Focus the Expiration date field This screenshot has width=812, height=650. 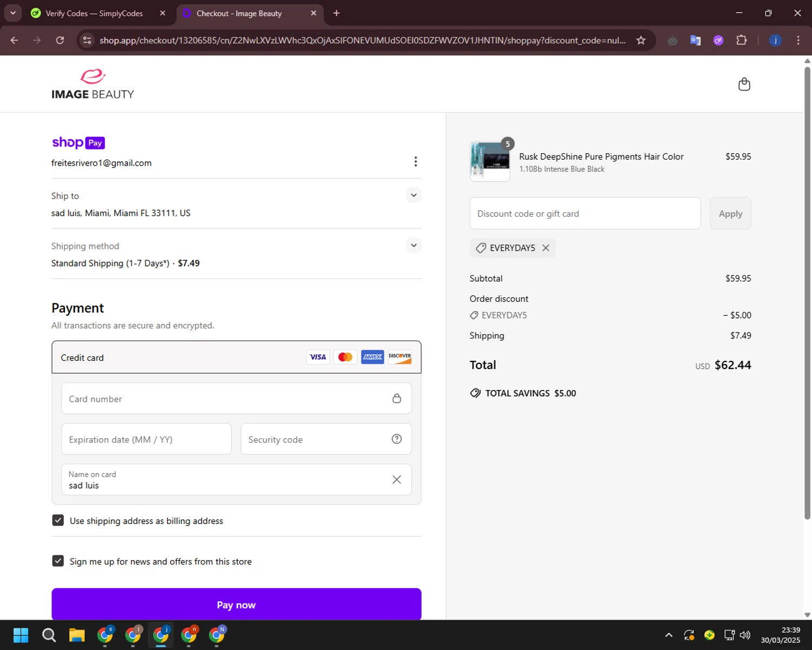coord(146,439)
